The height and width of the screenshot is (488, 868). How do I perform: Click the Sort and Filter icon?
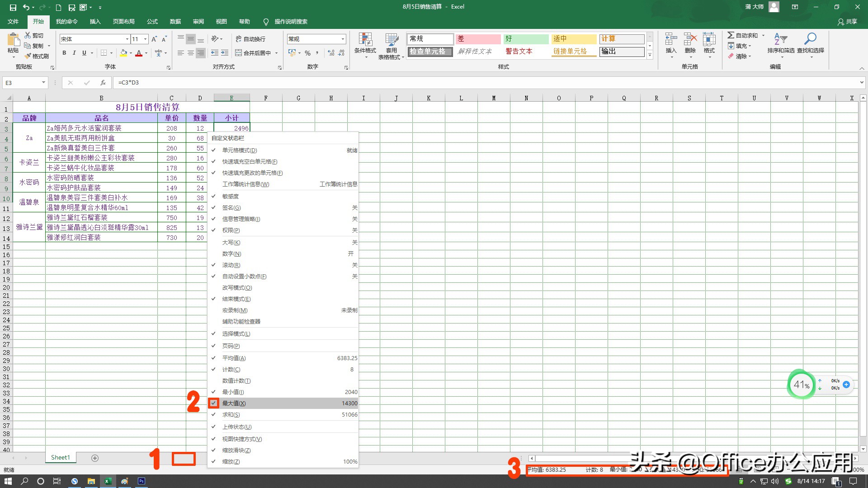[781, 39]
